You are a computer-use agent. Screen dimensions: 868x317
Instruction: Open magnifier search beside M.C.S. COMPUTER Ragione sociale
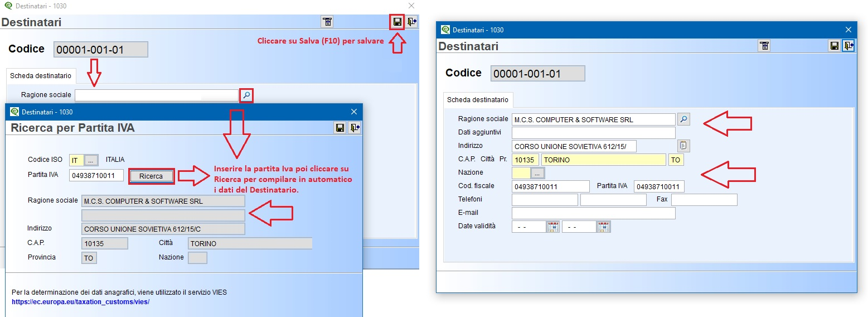pyautogui.click(x=683, y=119)
